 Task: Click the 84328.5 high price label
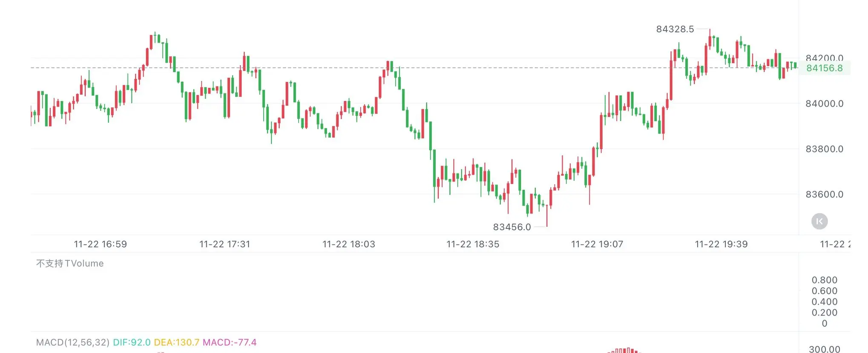pos(675,29)
